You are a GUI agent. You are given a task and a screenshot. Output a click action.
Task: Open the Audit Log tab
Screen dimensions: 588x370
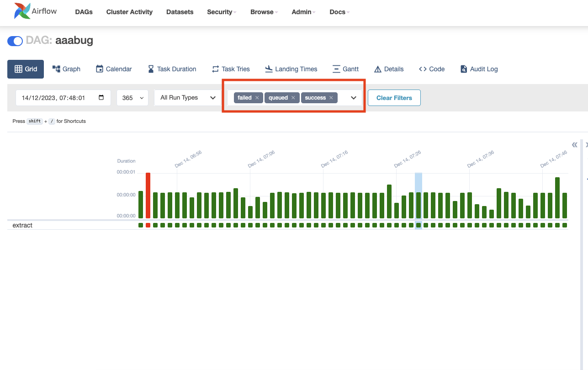coord(479,69)
